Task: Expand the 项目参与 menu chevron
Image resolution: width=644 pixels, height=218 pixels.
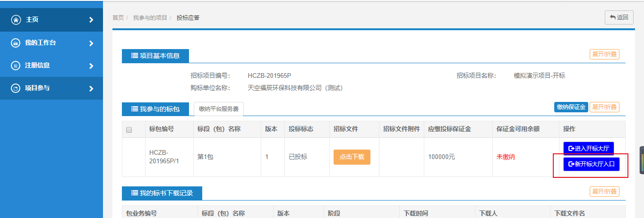Action: point(91,88)
